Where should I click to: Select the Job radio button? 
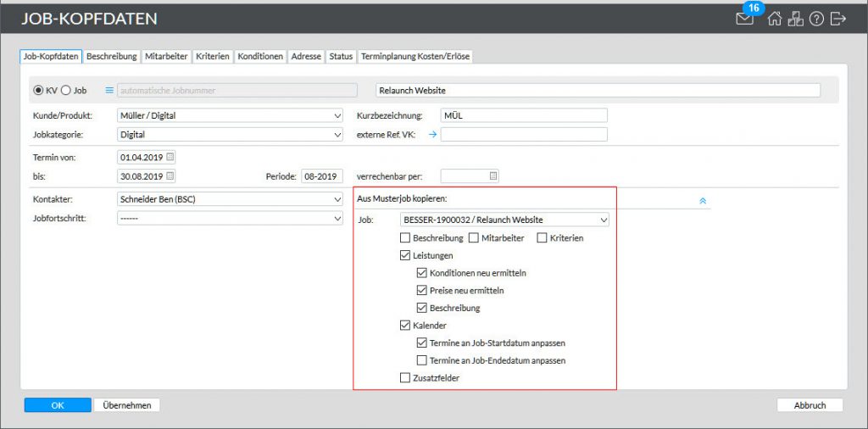click(x=66, y=90)
